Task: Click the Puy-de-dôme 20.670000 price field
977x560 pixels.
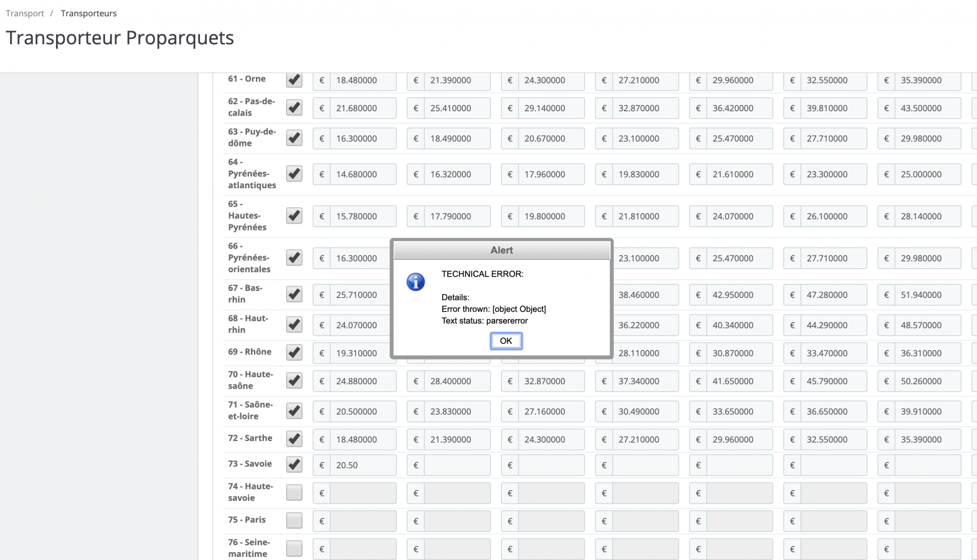Action: [x=551, y=138]
